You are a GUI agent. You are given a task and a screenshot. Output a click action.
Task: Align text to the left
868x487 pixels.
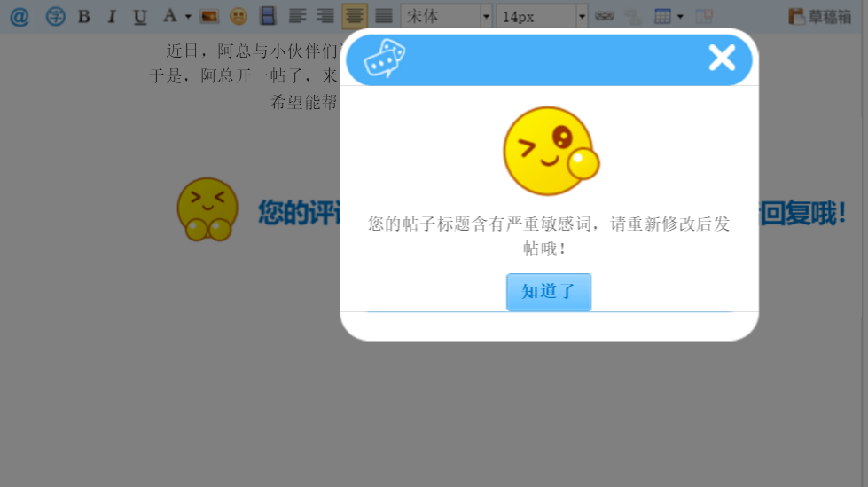297,16
